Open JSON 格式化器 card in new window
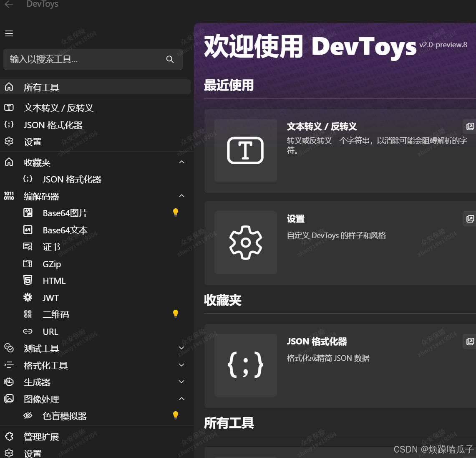The height and width of the screenshot is (458, 476). coord(470,342)
